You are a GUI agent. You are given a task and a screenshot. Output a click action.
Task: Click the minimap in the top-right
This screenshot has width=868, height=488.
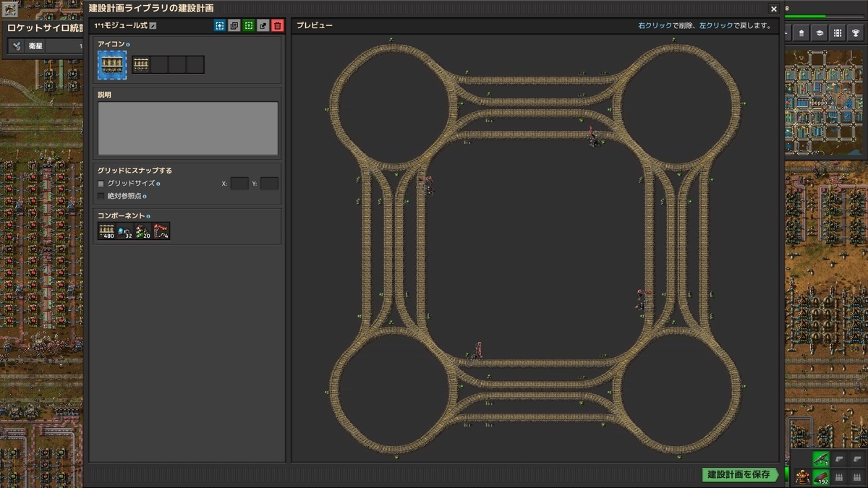tap(825, 103)
